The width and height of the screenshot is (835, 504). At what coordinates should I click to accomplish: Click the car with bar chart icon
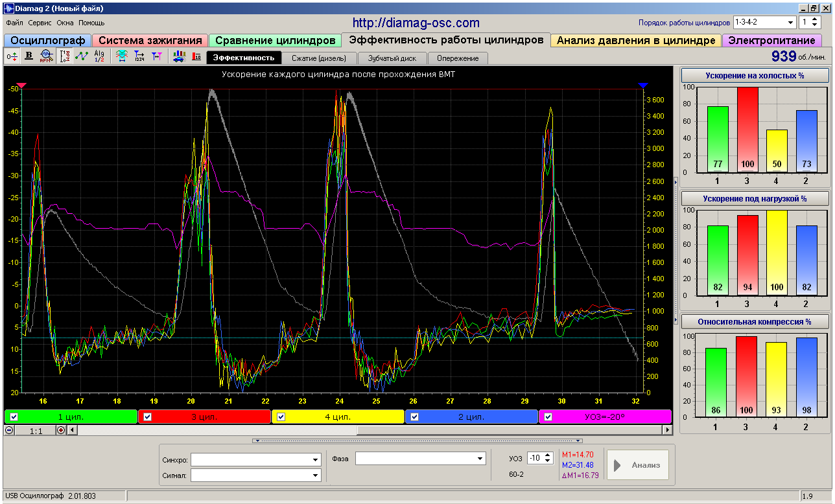pos(178,56)
